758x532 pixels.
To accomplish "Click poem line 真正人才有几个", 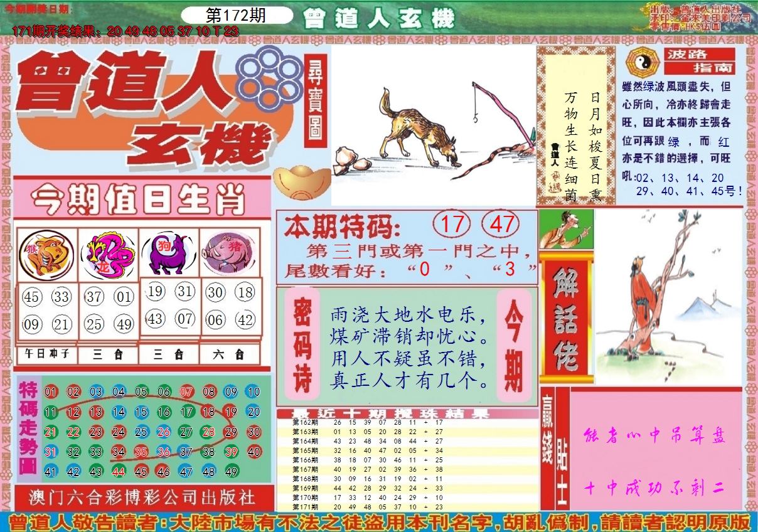I will click(x=408, y=380).
